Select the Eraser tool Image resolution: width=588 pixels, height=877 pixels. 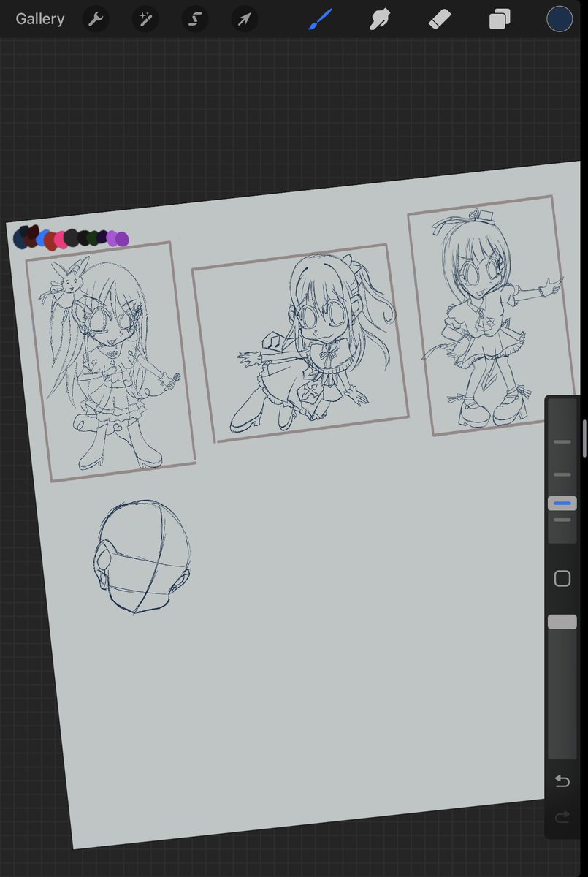440,19
